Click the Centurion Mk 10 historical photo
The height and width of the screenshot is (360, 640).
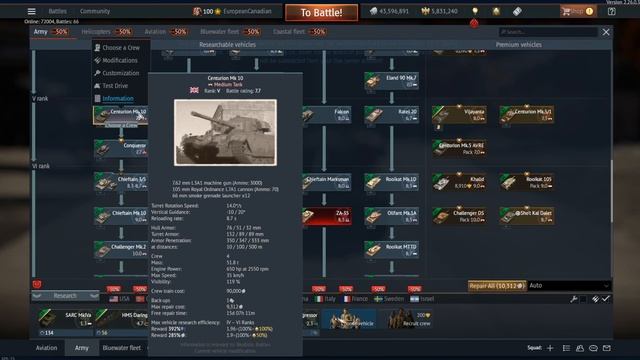coord(225,133)
